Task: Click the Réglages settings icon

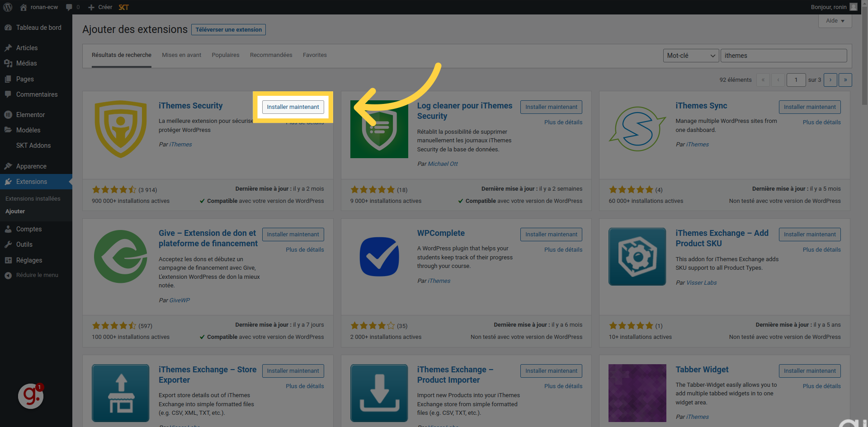Action: (x=8, y=260)
